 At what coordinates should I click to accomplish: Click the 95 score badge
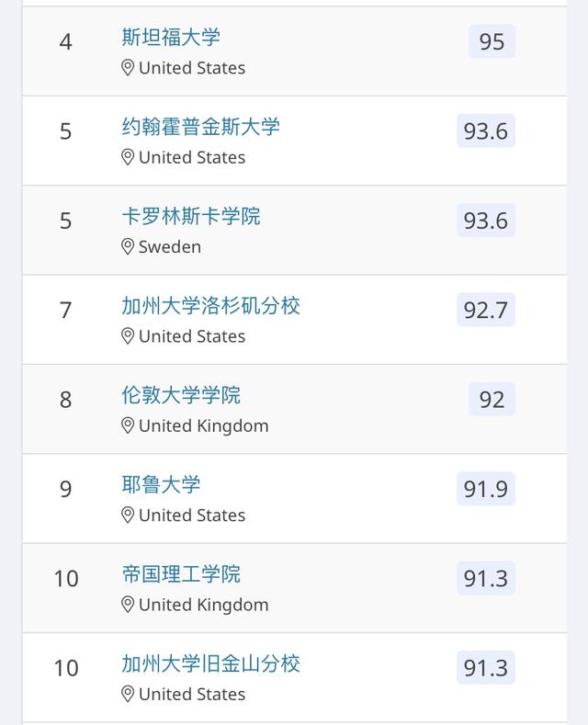click(492, 41)
